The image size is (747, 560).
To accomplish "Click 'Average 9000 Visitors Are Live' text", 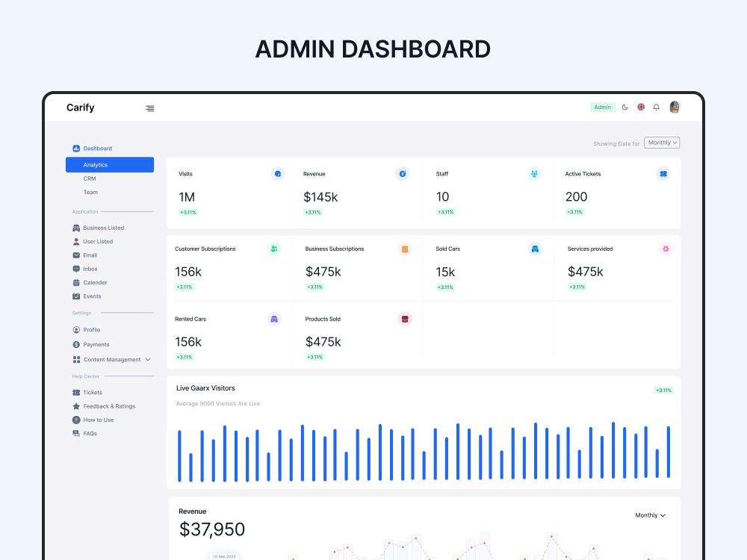I will (217, 404).
